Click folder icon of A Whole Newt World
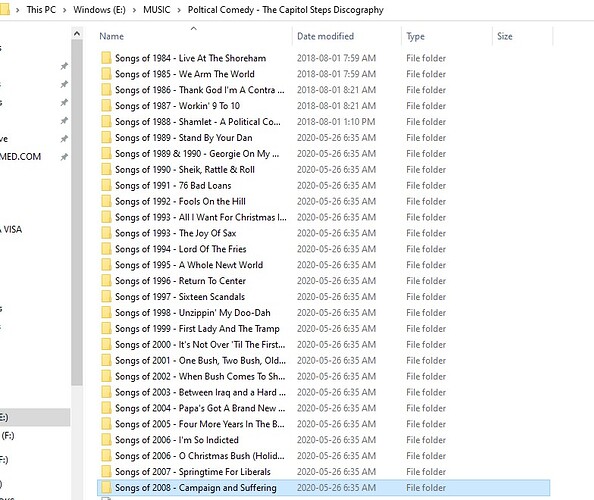The image size is (594, 500). (x=106, y=265)
